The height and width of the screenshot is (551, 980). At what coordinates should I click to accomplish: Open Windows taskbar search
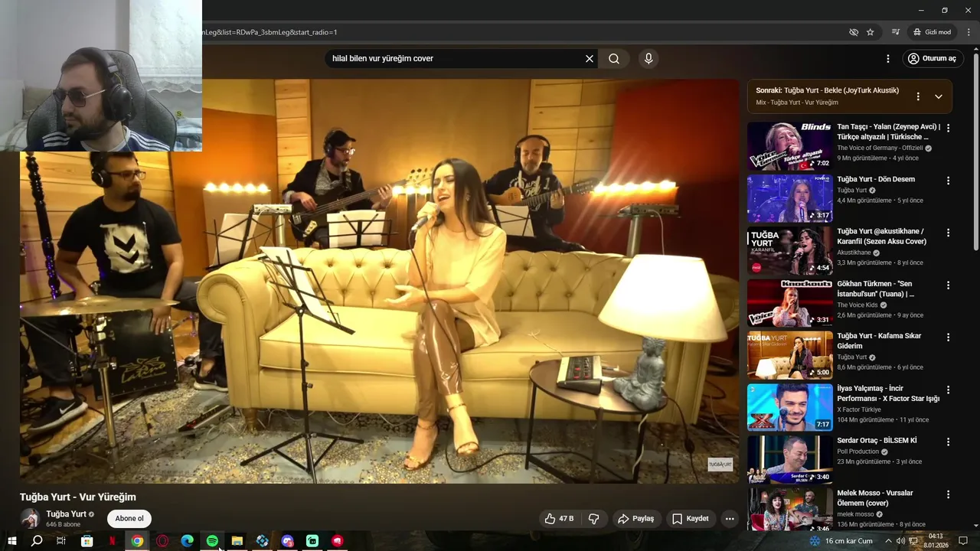[37, 541]
